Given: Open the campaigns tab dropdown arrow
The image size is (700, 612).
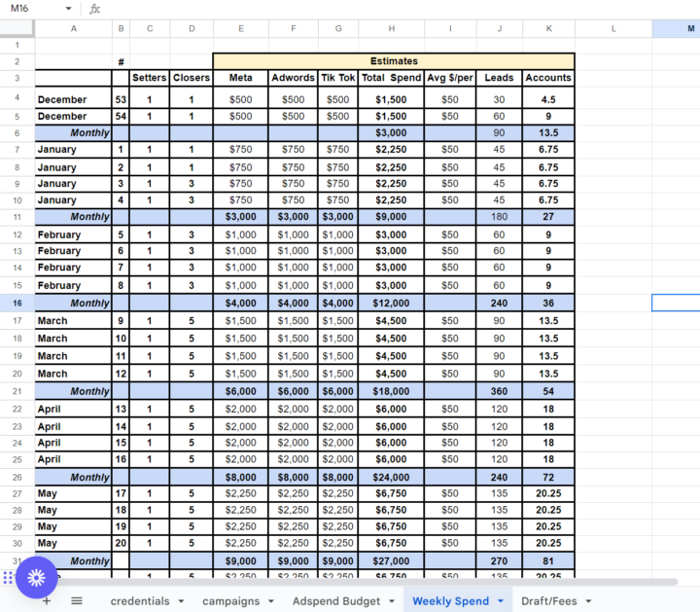Looking at the screenshot, I should point(271,601).
